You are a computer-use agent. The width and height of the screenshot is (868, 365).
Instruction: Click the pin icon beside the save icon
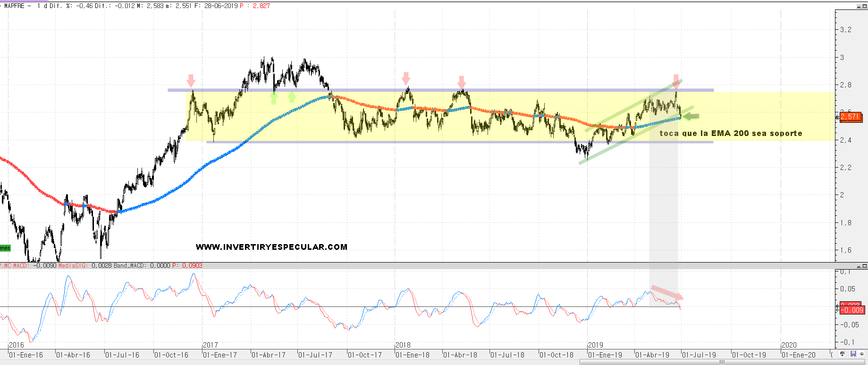[x=861, y=354]
